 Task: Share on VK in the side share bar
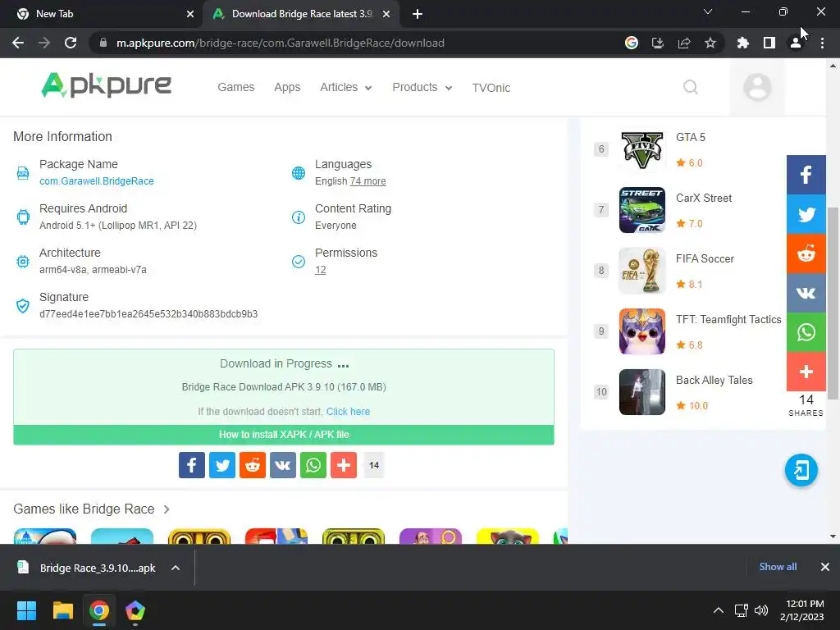(806, 293)
